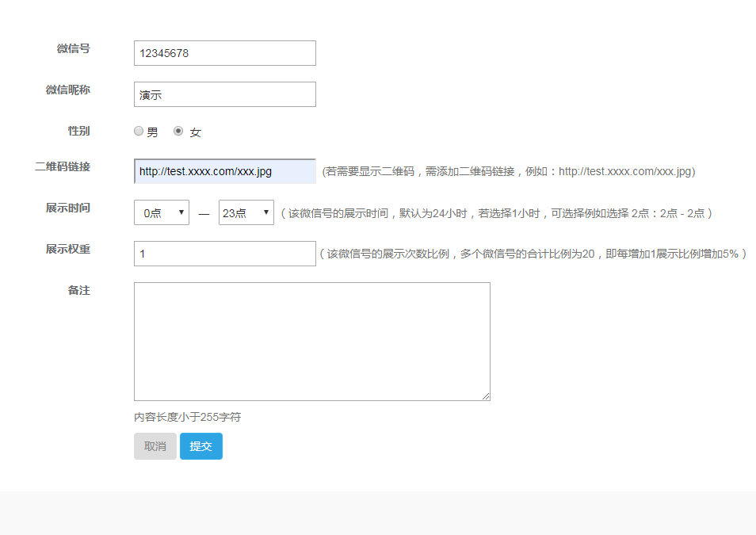Open the 0点 start time dropdown
This screenshot has height=535, width=756.
162,212
